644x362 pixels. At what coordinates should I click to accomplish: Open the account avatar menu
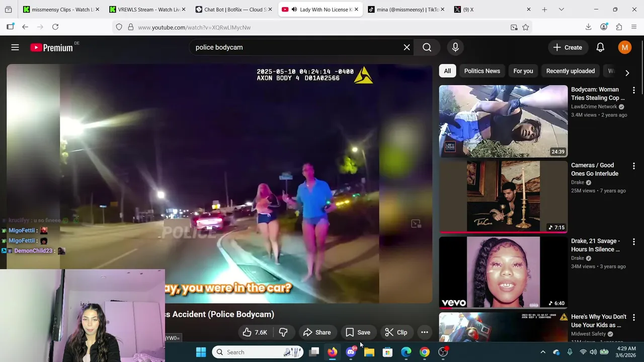coord(624,47)
